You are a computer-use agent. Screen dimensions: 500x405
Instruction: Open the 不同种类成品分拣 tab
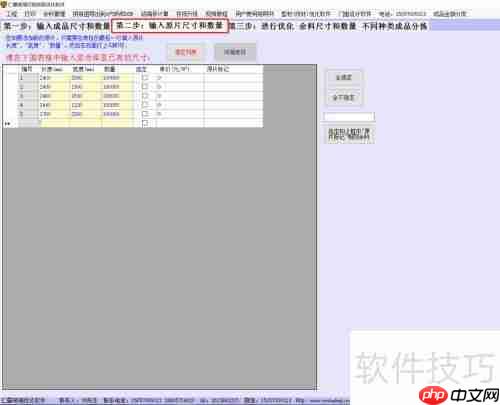click(395, 26)
